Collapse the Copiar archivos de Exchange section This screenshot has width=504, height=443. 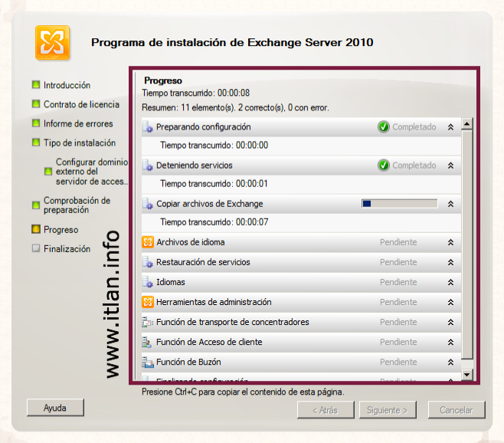450,204
